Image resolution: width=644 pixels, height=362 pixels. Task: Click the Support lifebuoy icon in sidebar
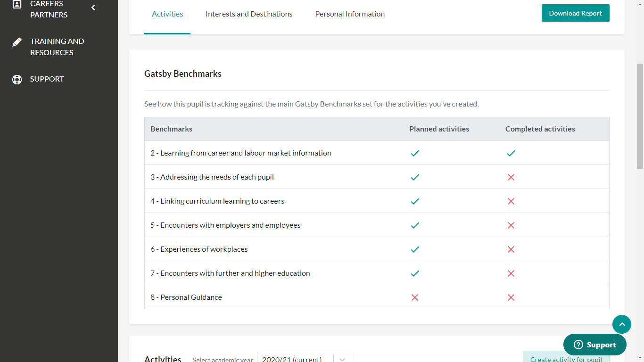click(x=17, y=79)
